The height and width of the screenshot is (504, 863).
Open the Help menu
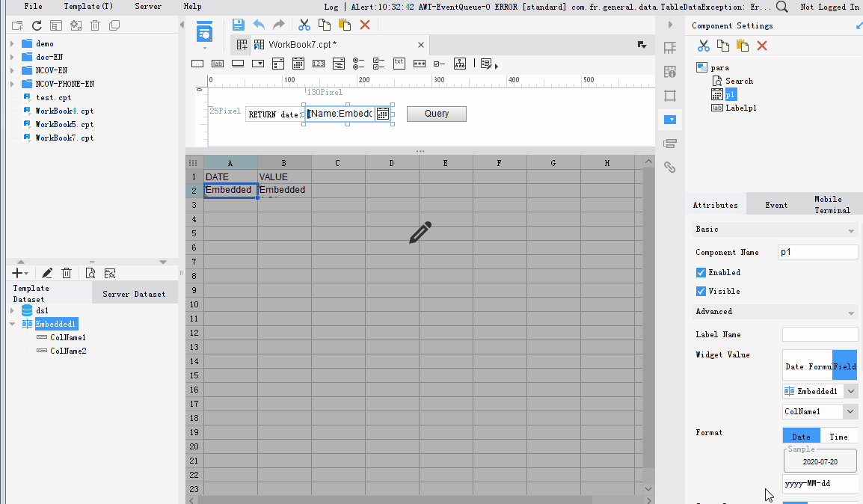[192, 6]
